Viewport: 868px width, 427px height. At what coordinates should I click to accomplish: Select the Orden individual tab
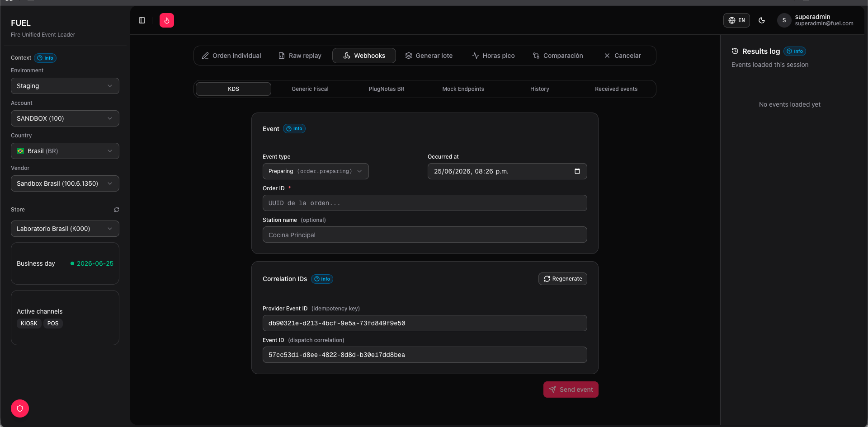pyautogui.click(x=231, y=56)
